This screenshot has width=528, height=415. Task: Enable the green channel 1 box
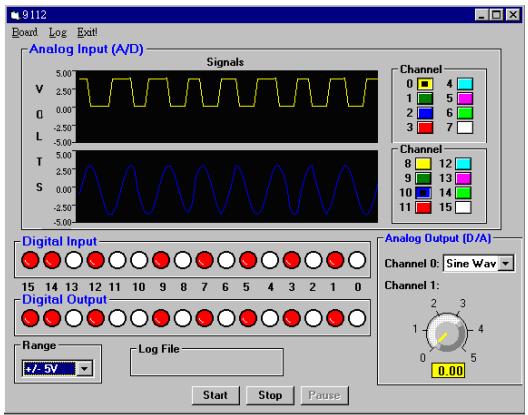click(425, 98)
